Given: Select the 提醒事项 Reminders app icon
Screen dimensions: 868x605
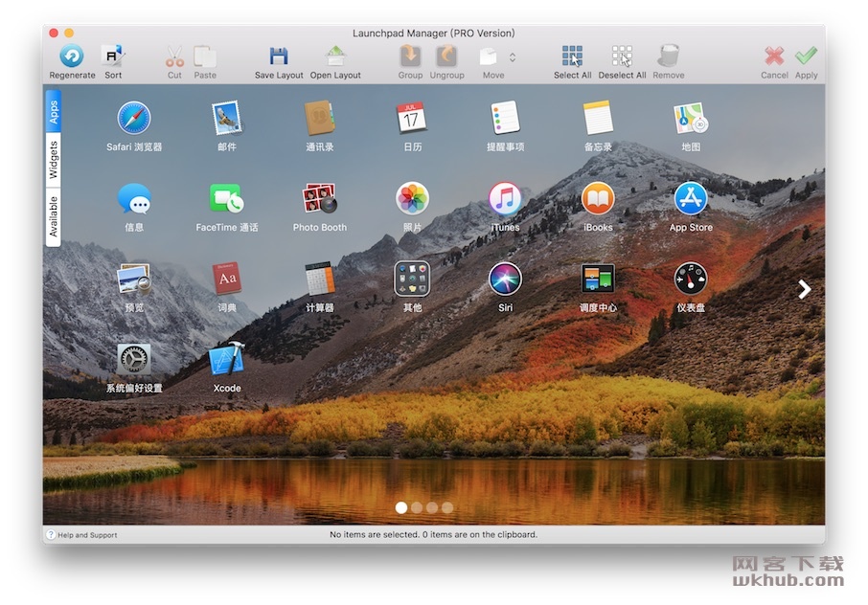Looking at the screenshot, I should 505,117.
